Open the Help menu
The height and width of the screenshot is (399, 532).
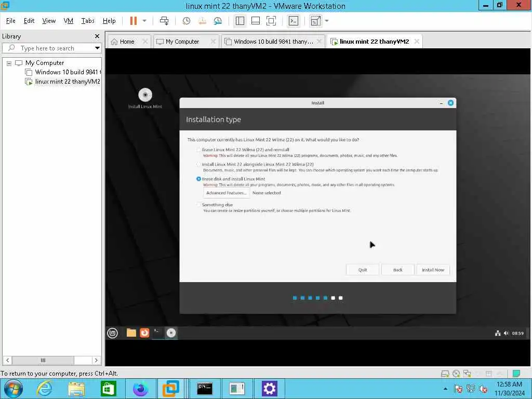[109, 21]
